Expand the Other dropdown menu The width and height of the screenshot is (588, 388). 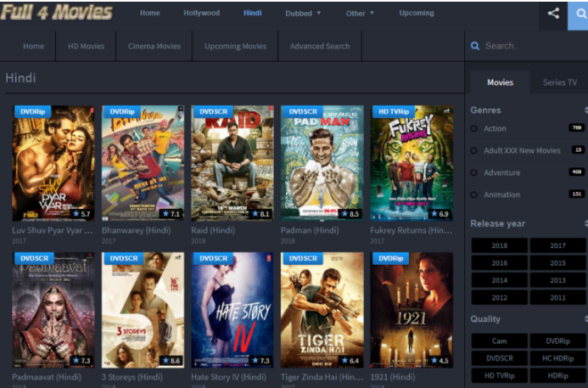(x=360, y=14)
